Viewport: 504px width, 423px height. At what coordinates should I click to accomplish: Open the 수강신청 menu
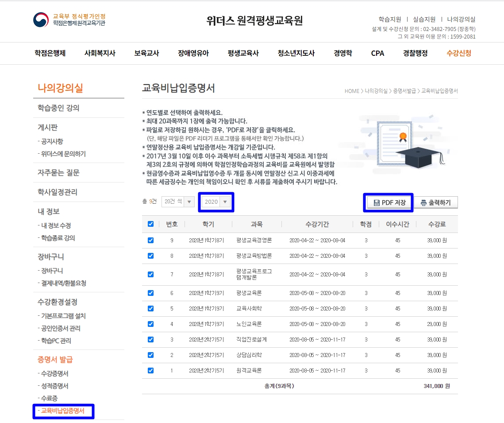(x=459, y=53)
